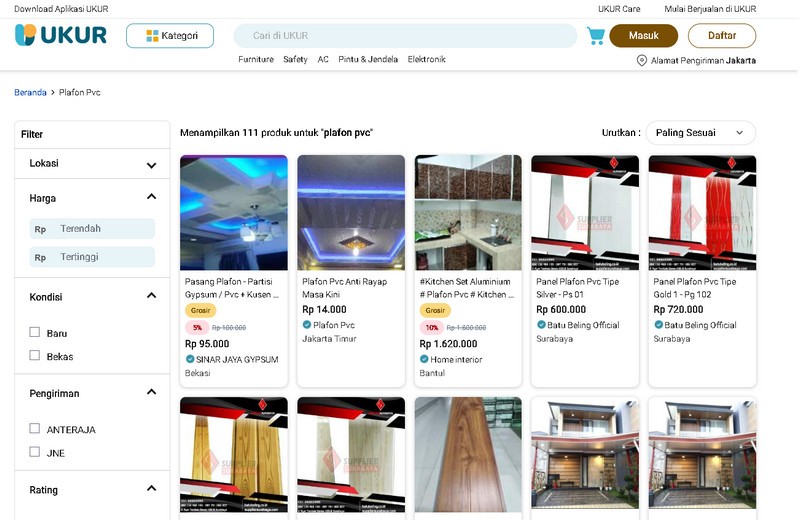Enable the JNE shipping checkbox
The height and width of the screenshot is (520, 800).
35,452
